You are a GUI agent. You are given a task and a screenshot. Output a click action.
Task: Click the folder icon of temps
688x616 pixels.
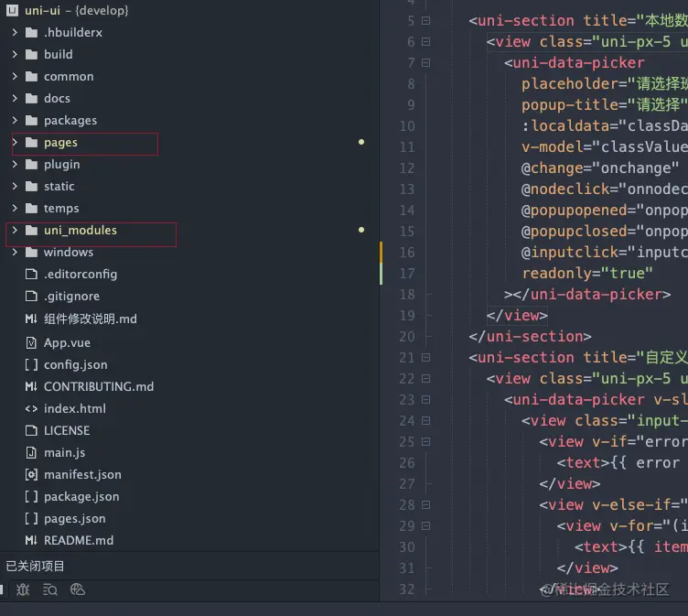click(31, 208)
